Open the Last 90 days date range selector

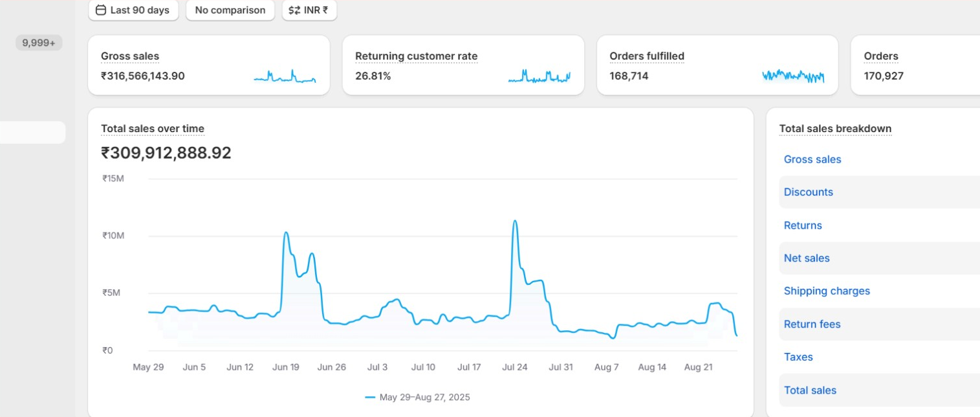click(133, 10)
